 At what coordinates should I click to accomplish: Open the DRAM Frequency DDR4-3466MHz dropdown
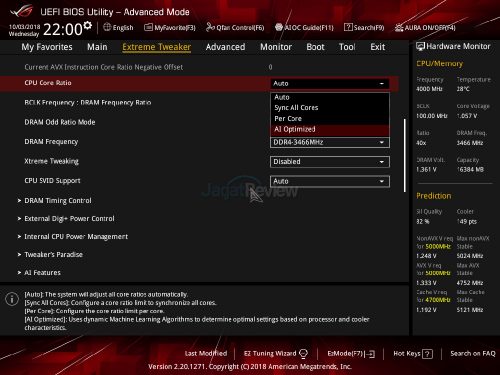point(330,142)
